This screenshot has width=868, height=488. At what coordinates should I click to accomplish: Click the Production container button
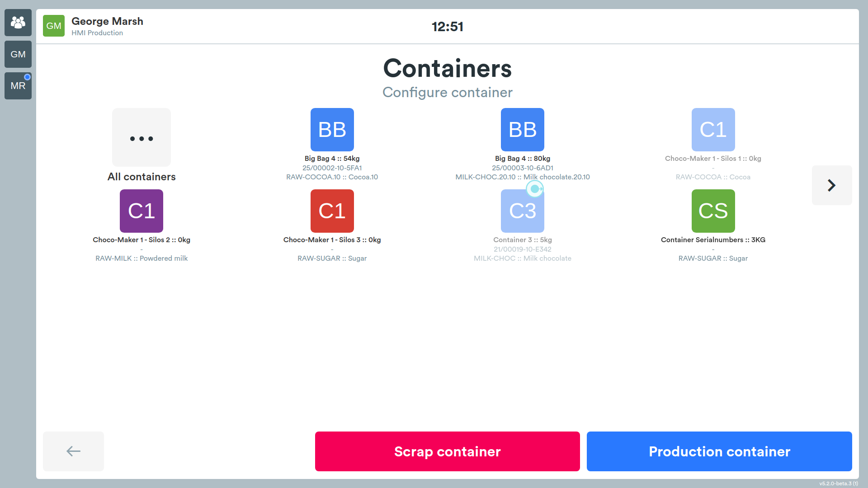click(x=719, y=451)
